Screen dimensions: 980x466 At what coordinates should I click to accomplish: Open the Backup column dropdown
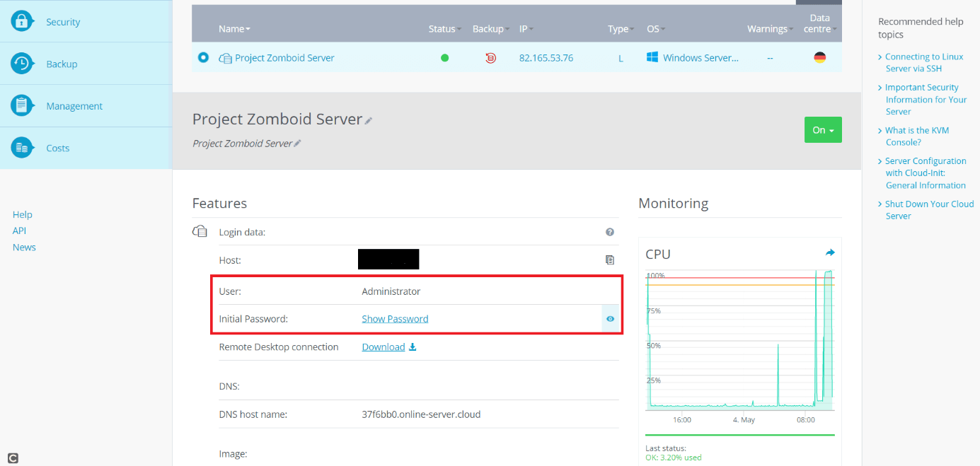tap(490, 29)
